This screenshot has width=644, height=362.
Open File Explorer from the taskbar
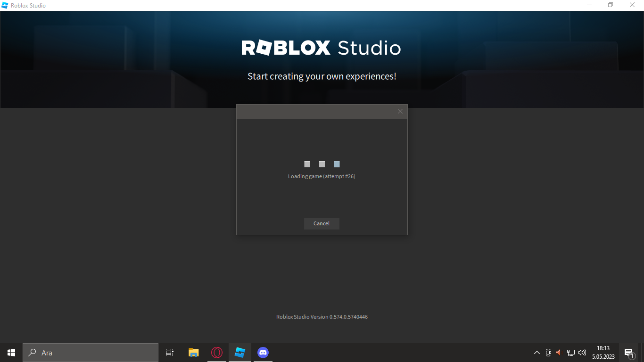coord(194,353)
